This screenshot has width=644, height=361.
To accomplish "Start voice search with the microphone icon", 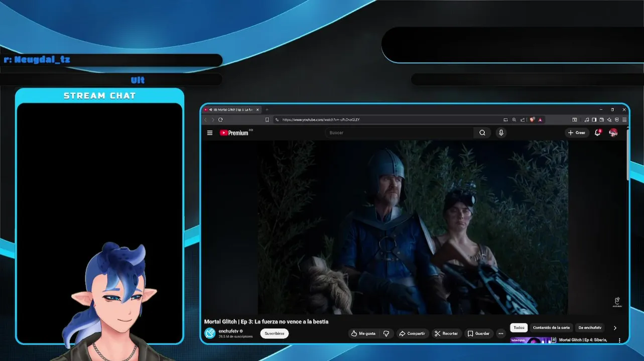I will coord(501,133).
